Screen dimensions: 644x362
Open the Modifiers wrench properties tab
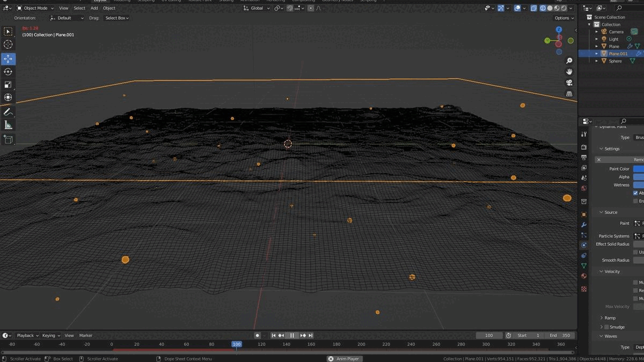pos(584,225)
